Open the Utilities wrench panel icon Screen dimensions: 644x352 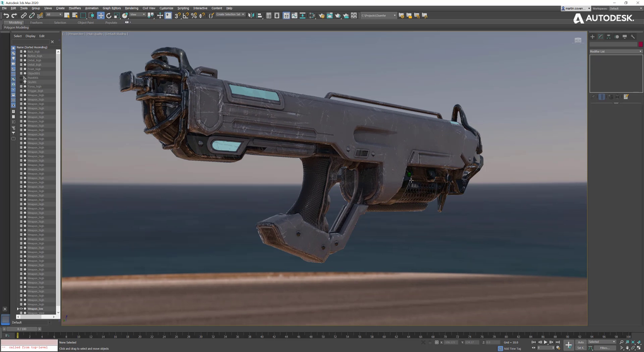coord(633,37)
